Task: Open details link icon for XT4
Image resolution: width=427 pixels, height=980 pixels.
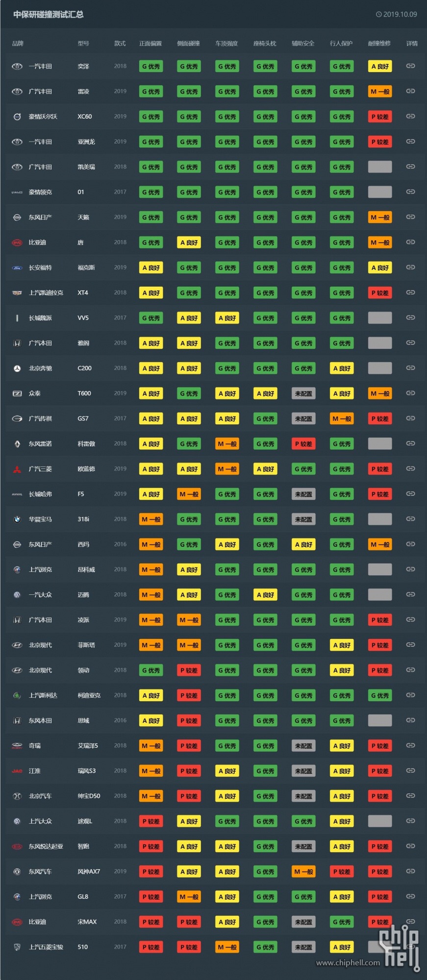Action: click(x=411, y=293)
